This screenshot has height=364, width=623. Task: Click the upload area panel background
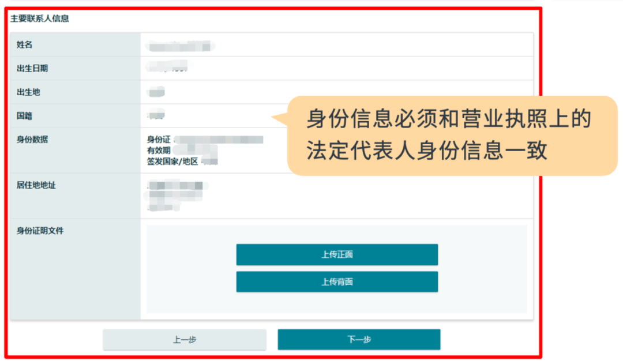pos(337,303)
